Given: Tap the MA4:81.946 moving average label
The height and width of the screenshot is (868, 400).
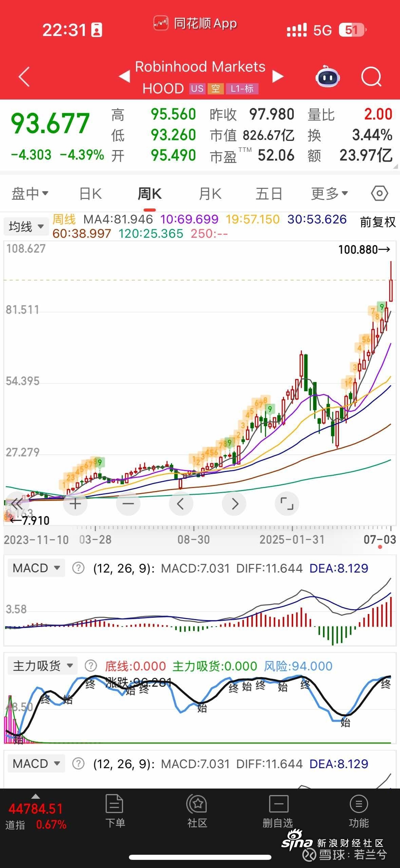Looking at the screenshot, I should (118, 219).
